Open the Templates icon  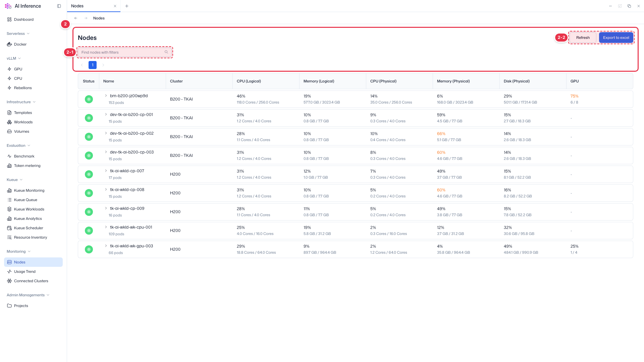pyautogui.click(x=9, y=113)
